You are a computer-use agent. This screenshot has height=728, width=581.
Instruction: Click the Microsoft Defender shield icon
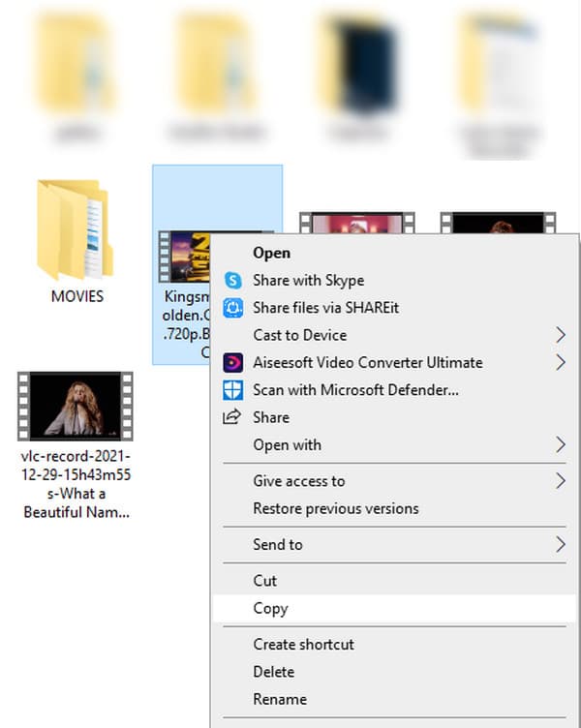pos(232,390)
